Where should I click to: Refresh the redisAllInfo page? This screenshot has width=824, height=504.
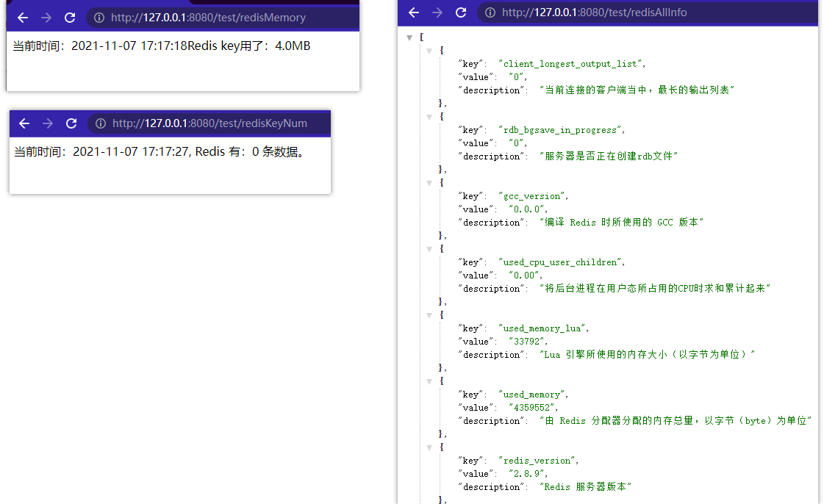pos(461,12)
